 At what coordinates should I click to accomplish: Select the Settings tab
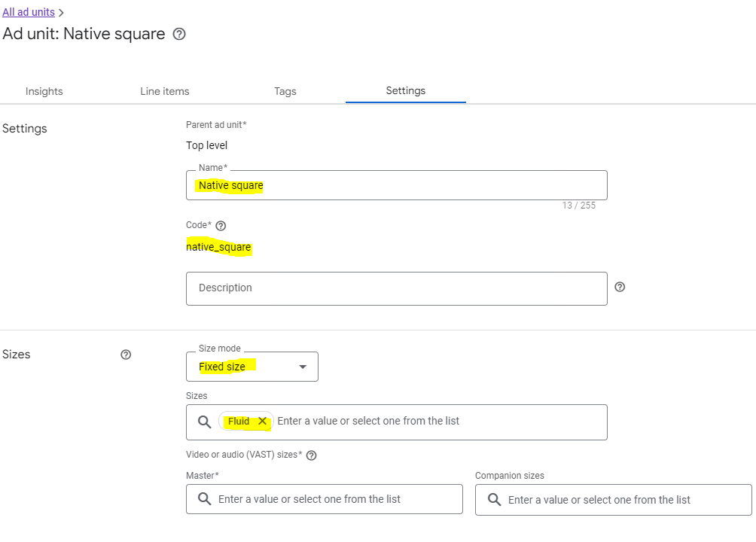(406, 90)
